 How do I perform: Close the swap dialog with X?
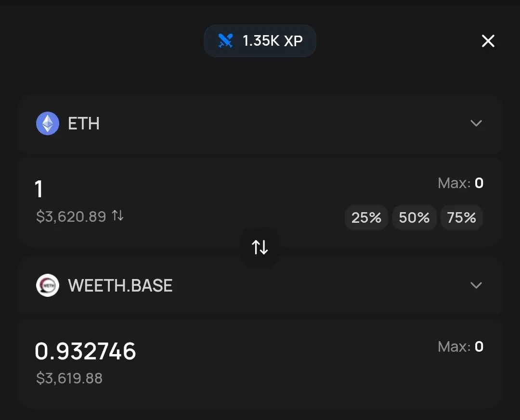click(x=488, y=41)
